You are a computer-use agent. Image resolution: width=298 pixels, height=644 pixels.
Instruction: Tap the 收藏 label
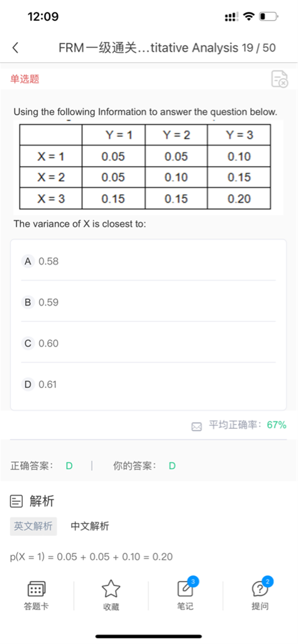click(111, 607)
